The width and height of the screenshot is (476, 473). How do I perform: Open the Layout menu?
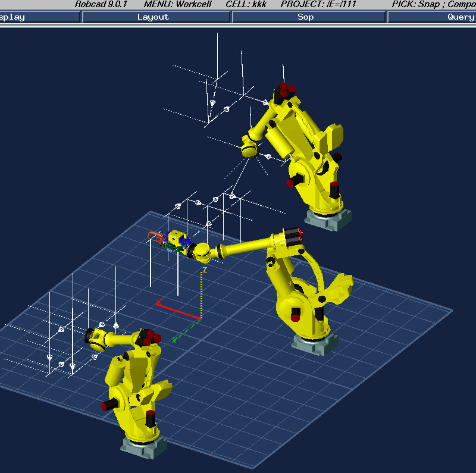click(153, 17)
